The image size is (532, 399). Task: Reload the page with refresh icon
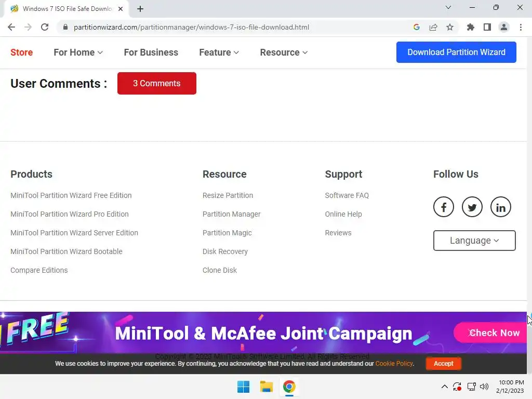(45, 27)
